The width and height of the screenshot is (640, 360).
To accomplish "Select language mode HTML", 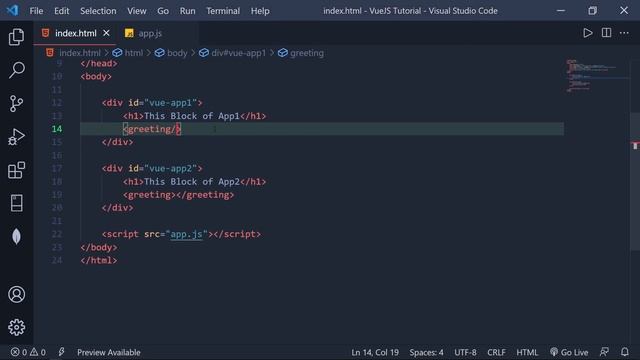I will 527,352.
